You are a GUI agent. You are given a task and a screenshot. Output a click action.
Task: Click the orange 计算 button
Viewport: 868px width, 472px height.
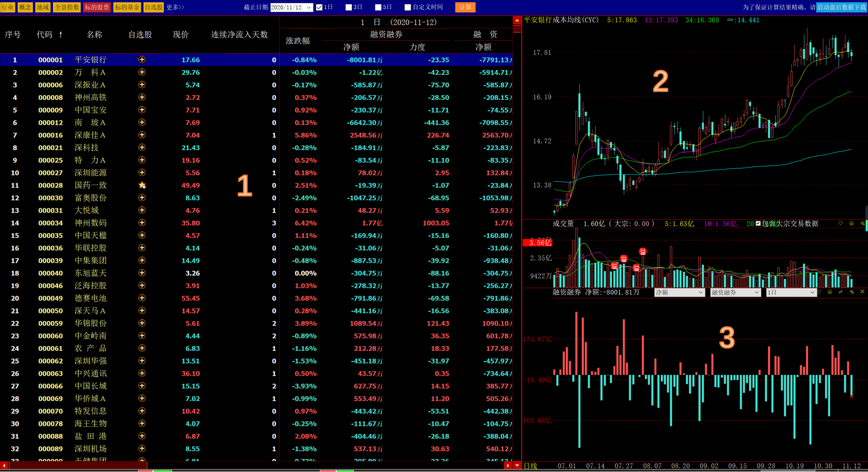point(465,7)
